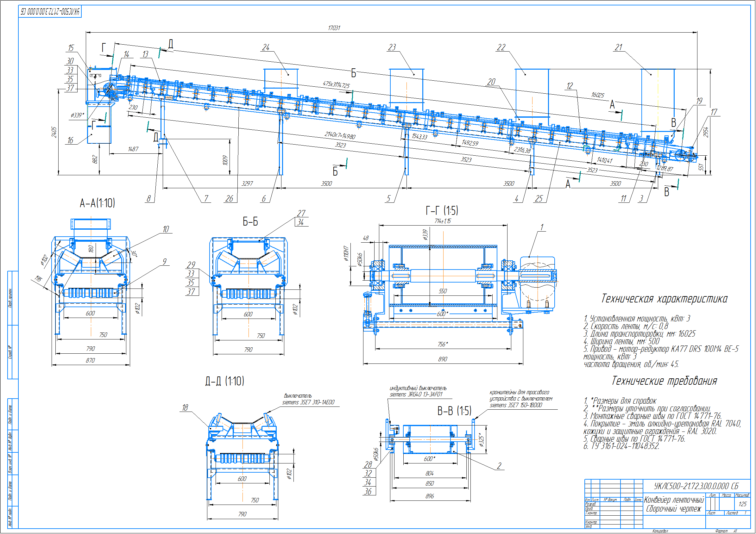Click the dimension 16025 on main view

click(598, 95)
